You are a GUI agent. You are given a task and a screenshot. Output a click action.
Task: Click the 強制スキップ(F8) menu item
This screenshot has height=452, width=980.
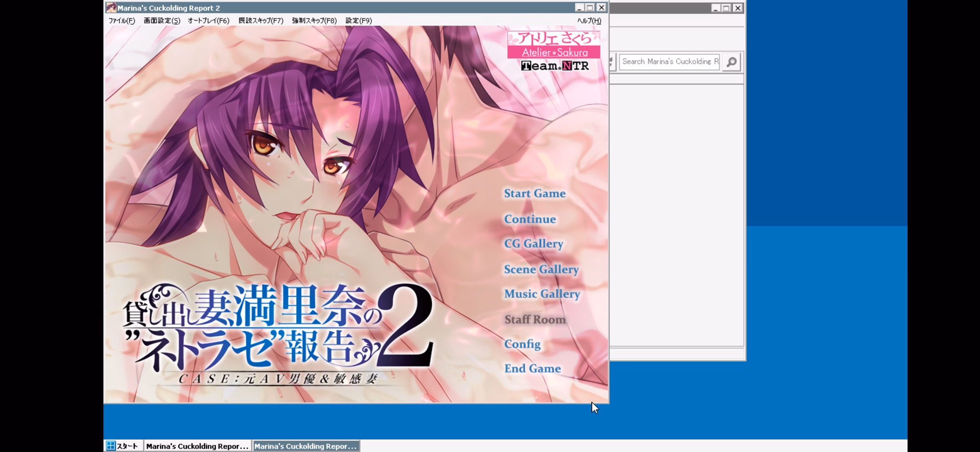[x=314, y=21]
